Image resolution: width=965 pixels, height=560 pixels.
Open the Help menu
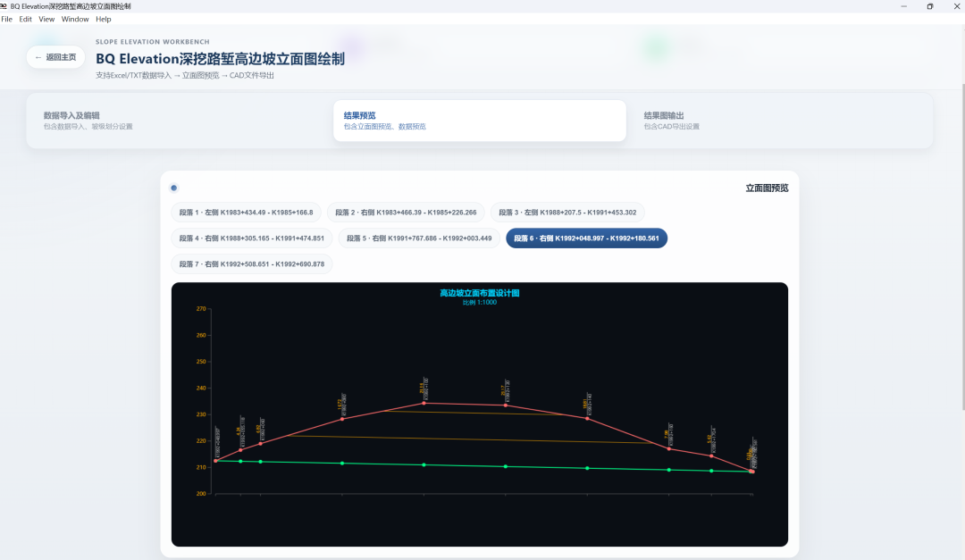click(x=104, y=19)
